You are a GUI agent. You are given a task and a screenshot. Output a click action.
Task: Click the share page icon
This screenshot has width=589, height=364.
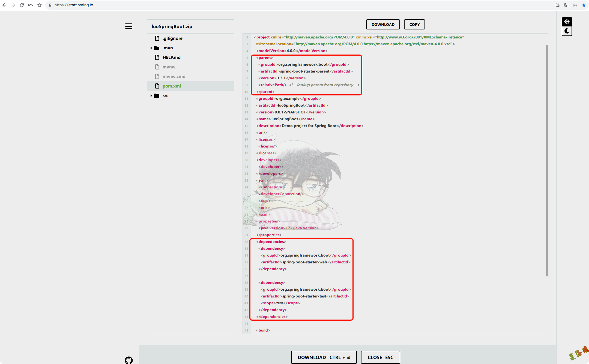point(575,5)
